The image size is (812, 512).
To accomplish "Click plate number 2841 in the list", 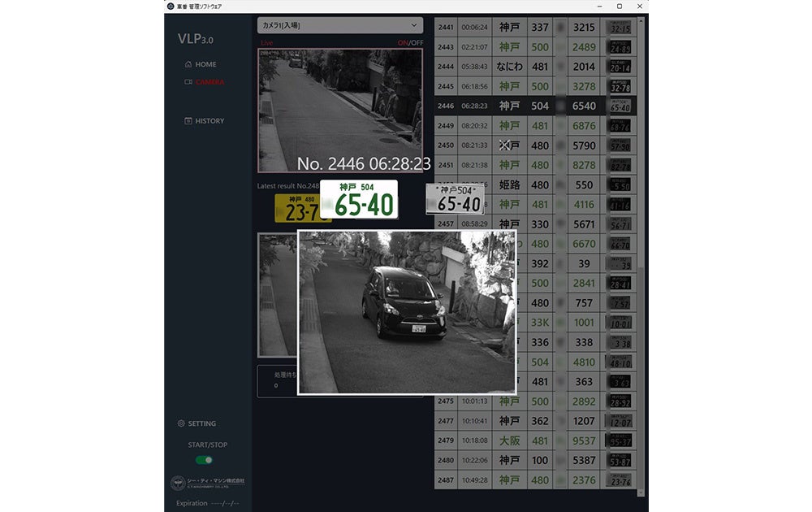I will 584,284.
